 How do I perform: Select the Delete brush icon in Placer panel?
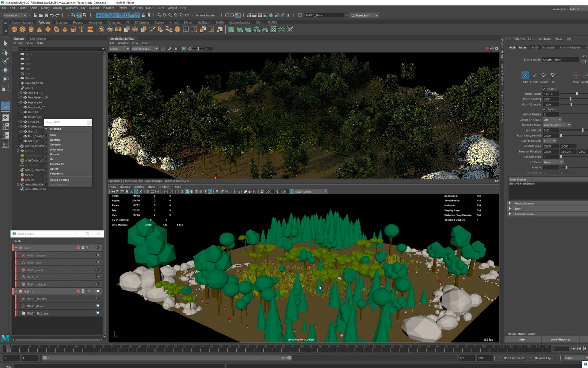[x=534, y=76]
